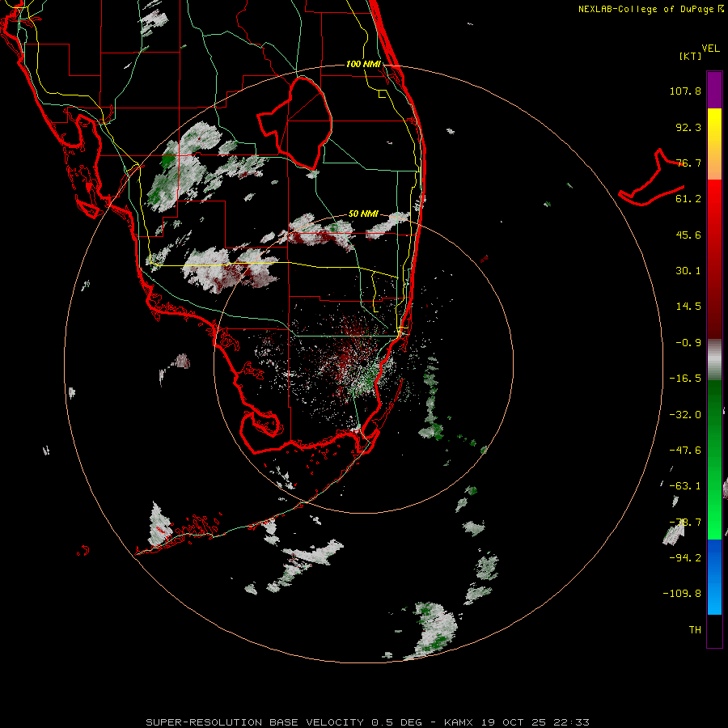Click the [KT] units label
This screenshot has height=728, width=728.
[x=691, y=56]
